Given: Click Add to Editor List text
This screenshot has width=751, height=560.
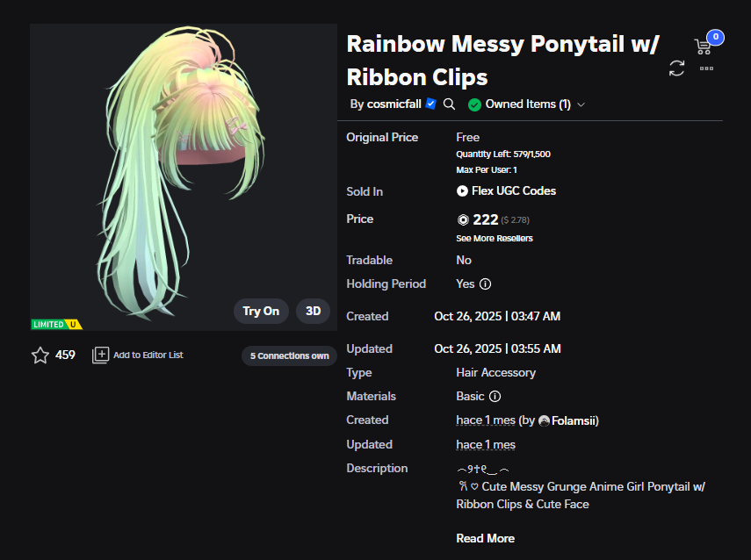Looking at the screenshot, I should coord(148,355).
